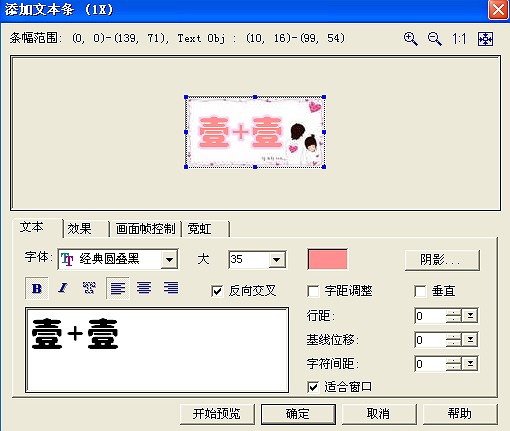Open the 字体 font dropdown list
Viewport: 510px width, 431px height.
tap(169, 259)
